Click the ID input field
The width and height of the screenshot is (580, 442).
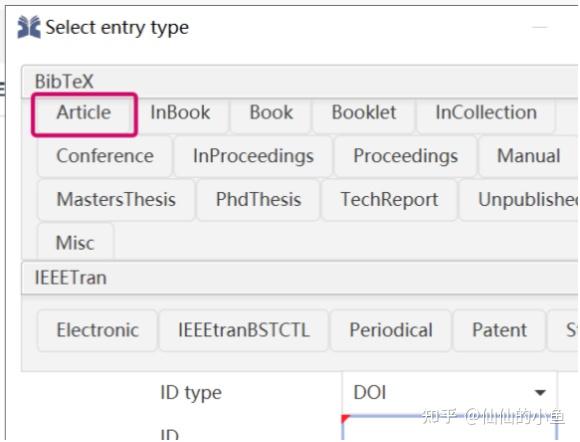coord(449,428)
